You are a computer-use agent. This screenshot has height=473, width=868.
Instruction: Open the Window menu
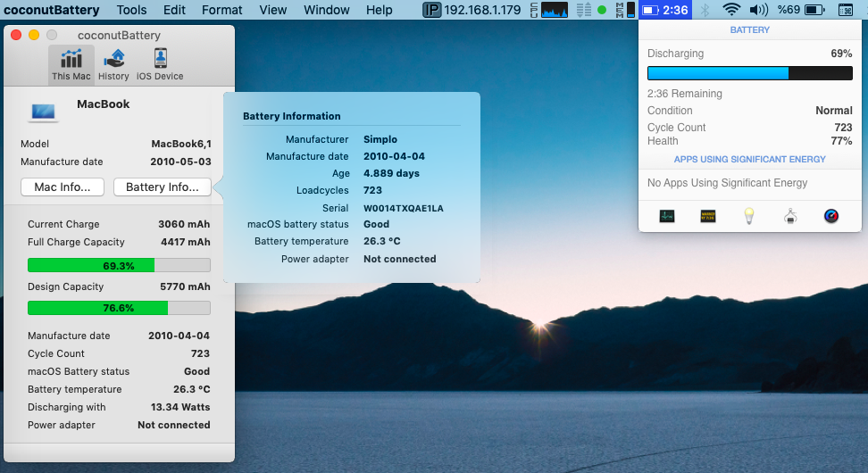click(x=327, y=10)
